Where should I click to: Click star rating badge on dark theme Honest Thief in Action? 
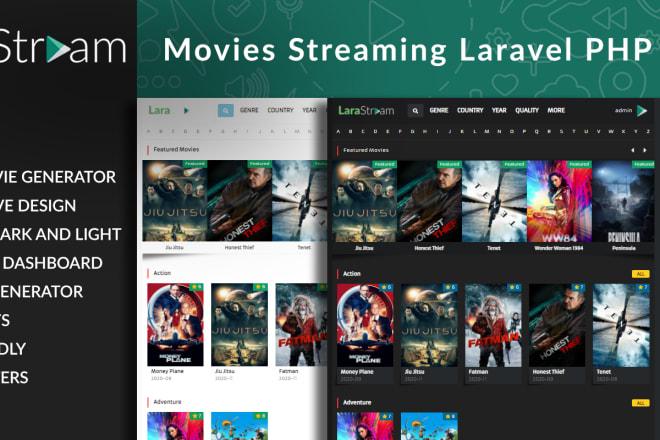578,287
